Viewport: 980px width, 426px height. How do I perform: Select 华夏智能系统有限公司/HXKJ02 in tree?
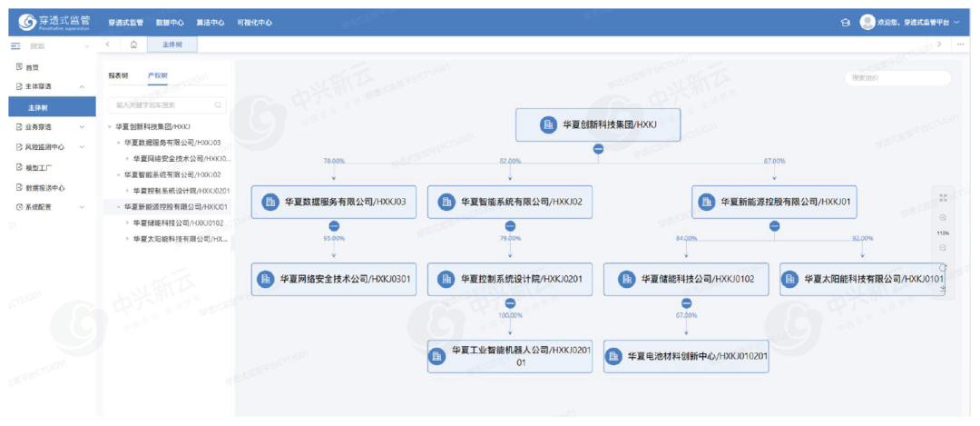click(x=171, y=174)
